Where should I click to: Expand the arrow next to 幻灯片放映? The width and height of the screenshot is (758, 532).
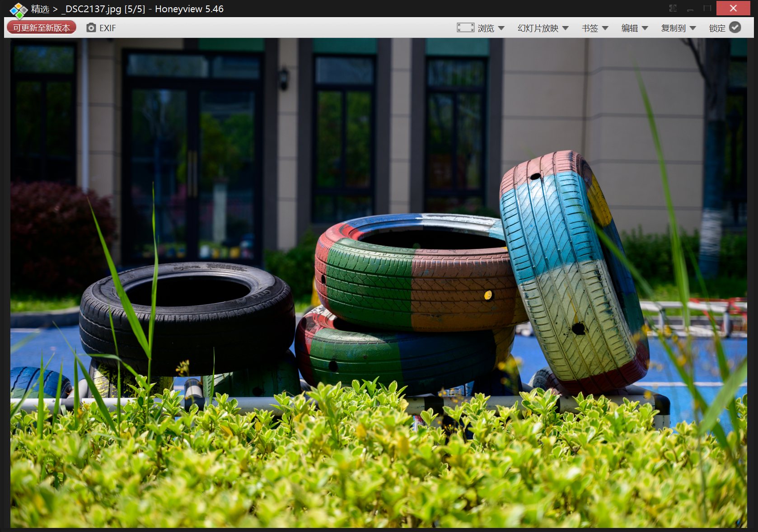coord(566,28)
